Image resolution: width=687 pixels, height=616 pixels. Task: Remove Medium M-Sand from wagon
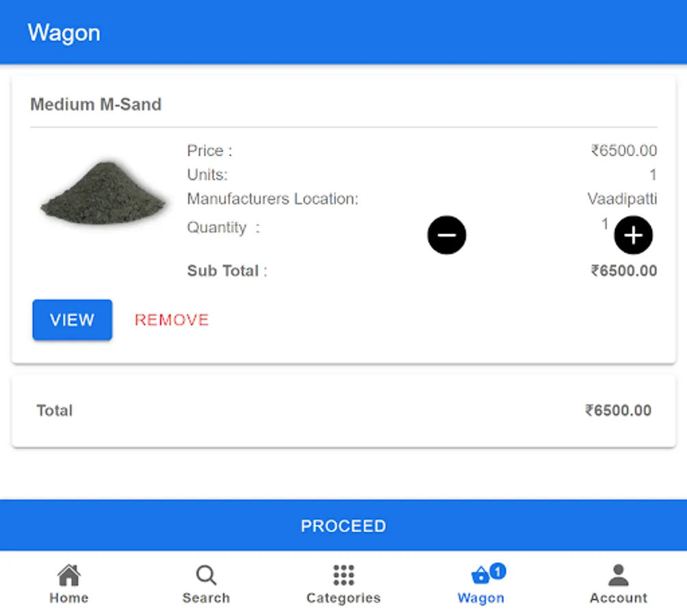tap(172, 320)
